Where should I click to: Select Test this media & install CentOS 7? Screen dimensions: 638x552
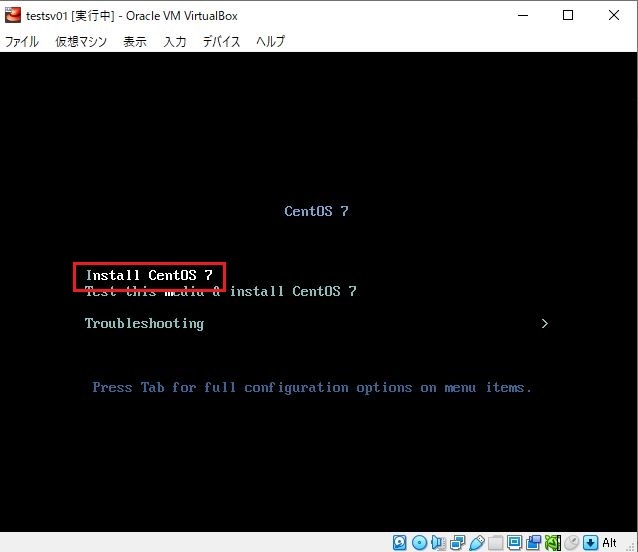(221, 291)
